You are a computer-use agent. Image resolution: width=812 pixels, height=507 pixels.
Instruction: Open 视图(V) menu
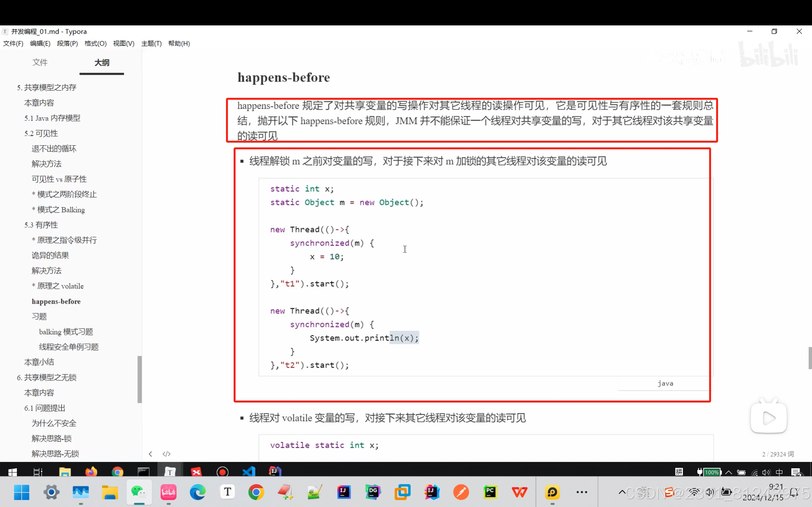coord(123,43)
